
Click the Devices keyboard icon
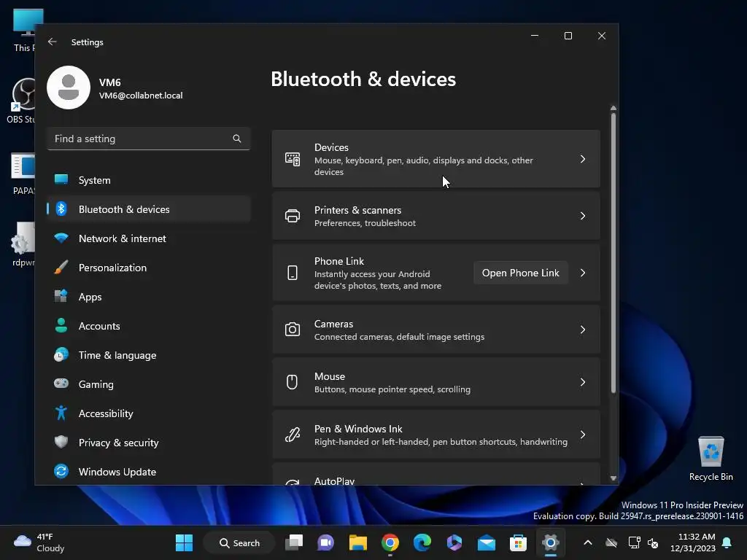293,159
